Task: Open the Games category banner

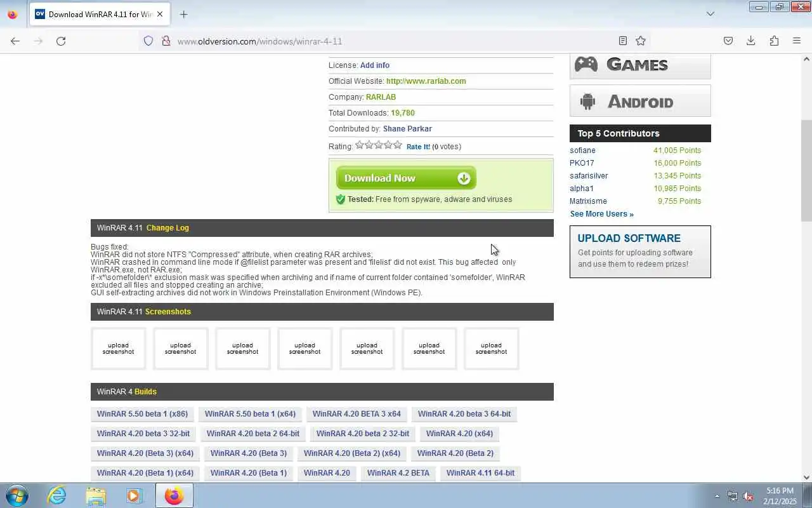Action: (x=640, y=66)
